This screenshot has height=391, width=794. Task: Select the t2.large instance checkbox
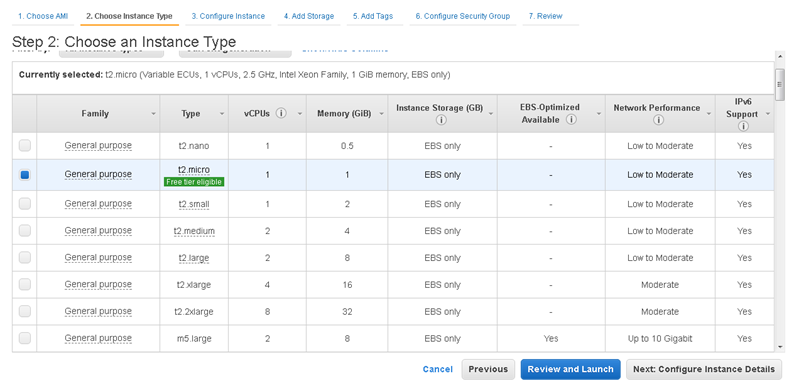24,257
